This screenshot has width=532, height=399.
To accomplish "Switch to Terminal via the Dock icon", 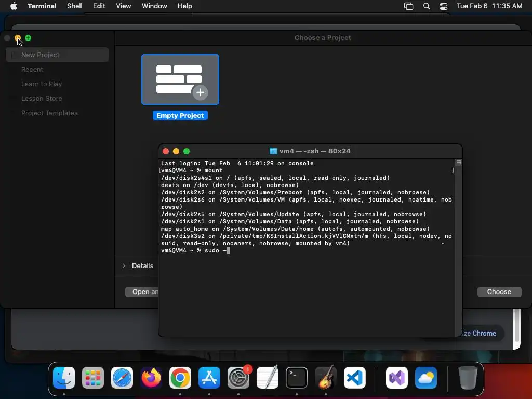I will [297, 378].
